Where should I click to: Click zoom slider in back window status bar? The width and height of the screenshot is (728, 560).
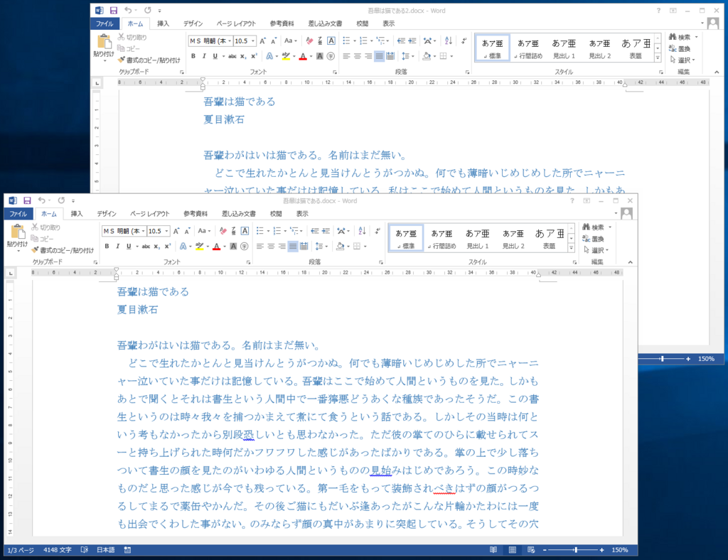pyautogui.click(x=663, y=359)
